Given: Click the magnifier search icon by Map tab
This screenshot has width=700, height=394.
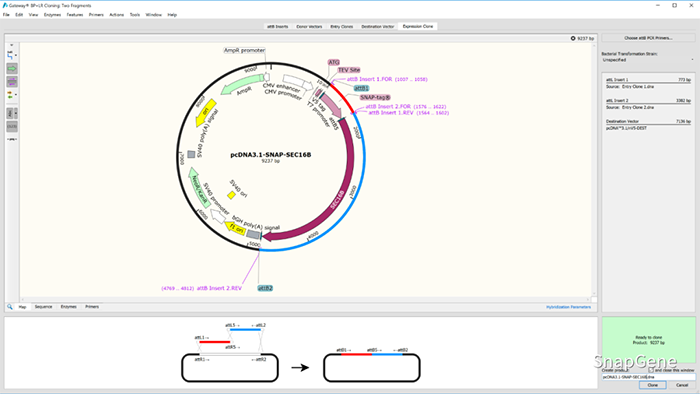Looking at the screenshot, I should point(10,307).
